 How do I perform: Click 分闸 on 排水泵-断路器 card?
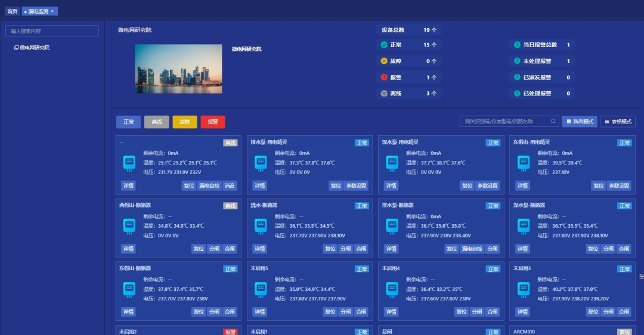click(x=493, y=249)
